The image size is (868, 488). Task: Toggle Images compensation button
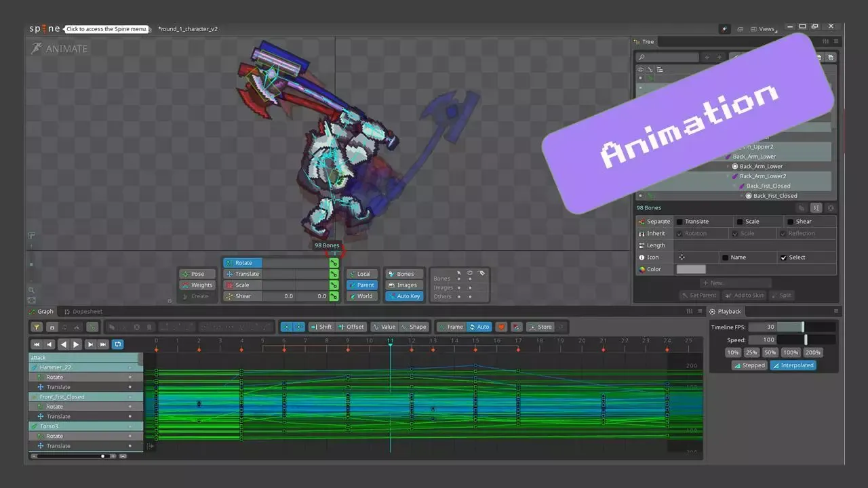pos(404,285)
